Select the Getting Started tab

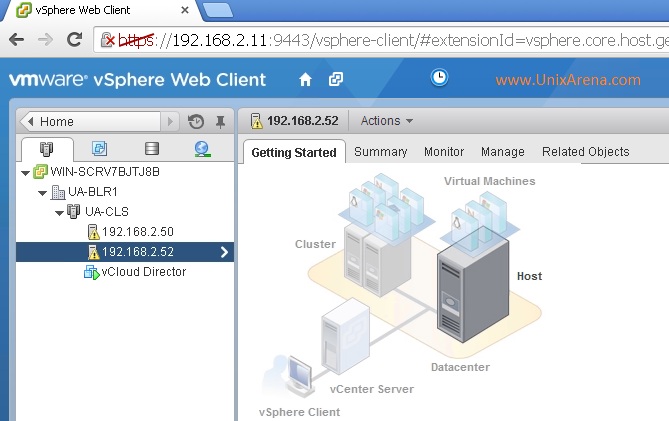[294, 152]
